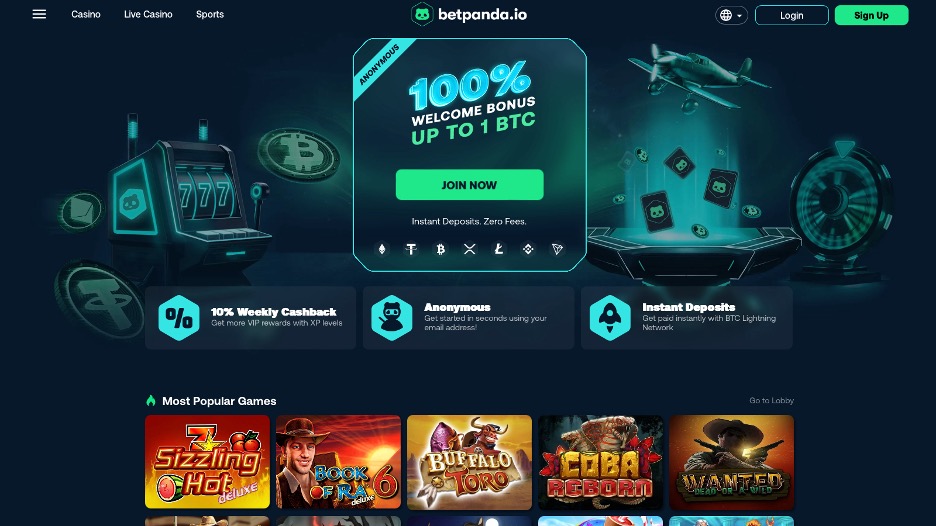
Task: Click the JOIN NOW button
Action: coord(470,184)
